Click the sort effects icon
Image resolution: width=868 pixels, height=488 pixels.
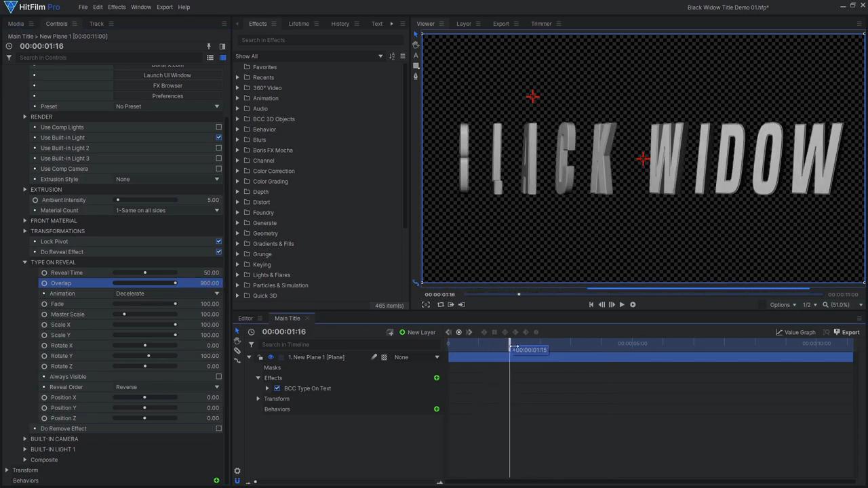392,56
